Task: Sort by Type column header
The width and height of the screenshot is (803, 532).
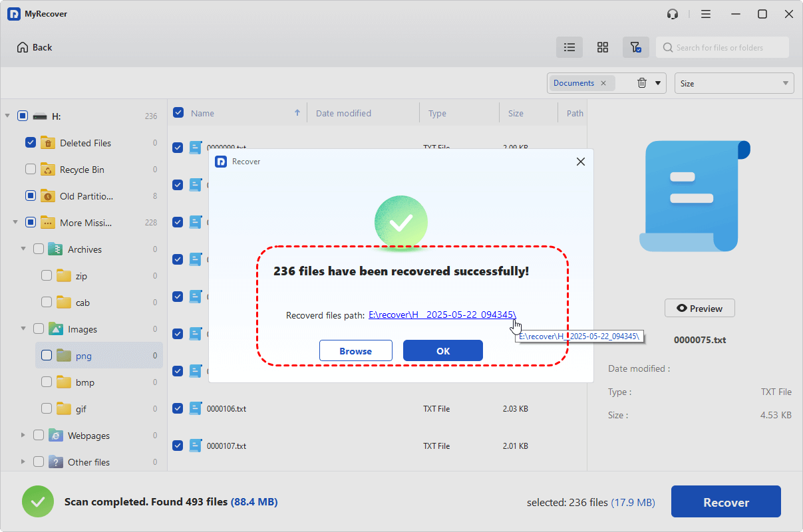Action: tap(437, 113)
